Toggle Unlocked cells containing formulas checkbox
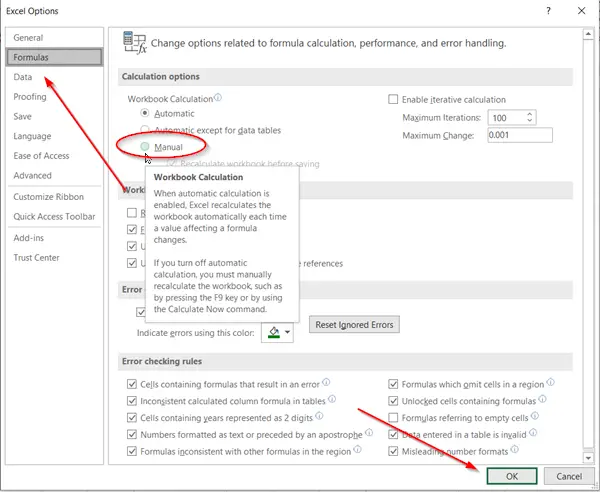Image resolution: width=600 pixels, height=492 pixels. pyautogui.click(x=393, y=401)
